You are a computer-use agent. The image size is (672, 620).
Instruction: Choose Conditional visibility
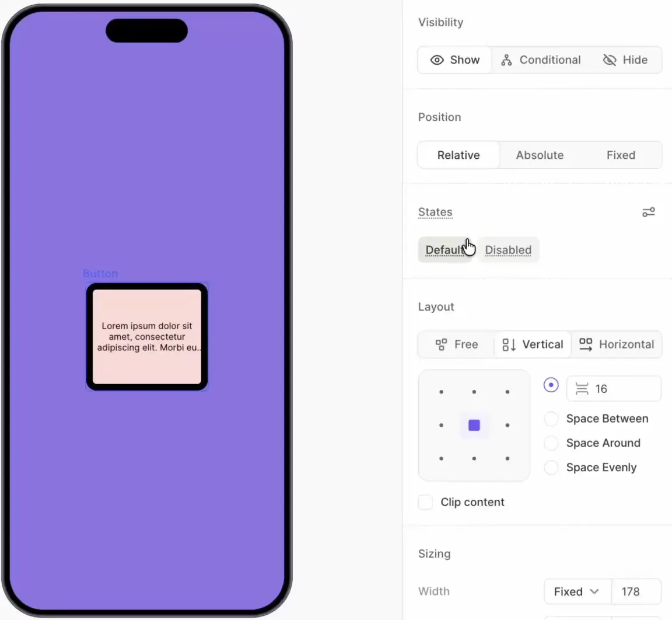click(541, 60)
